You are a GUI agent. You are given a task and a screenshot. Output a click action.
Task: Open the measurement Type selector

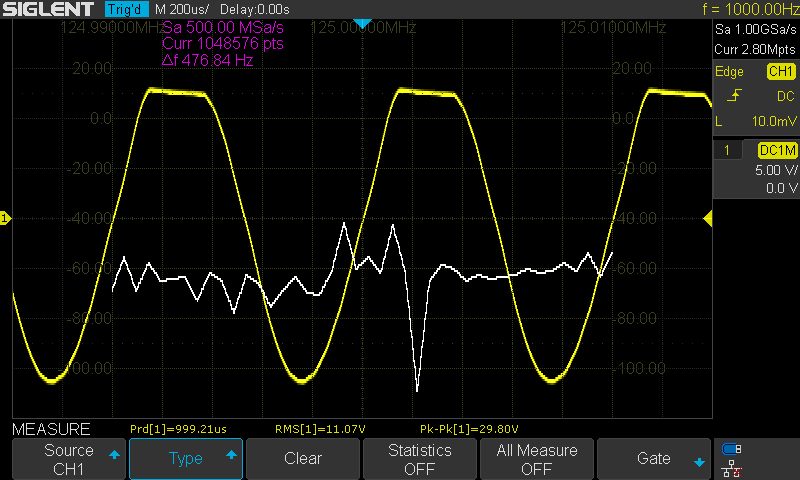[x=186, y=459]
